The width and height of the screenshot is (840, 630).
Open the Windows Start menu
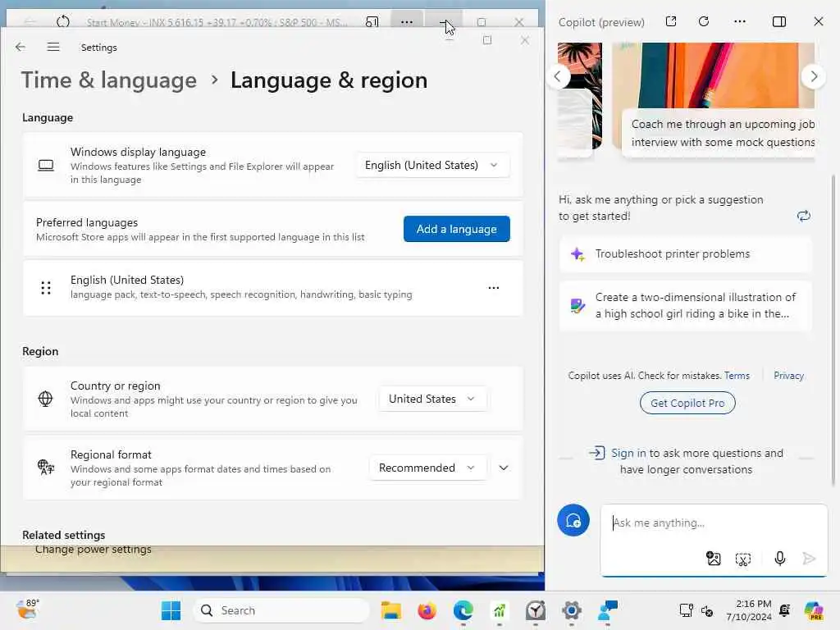171,610
